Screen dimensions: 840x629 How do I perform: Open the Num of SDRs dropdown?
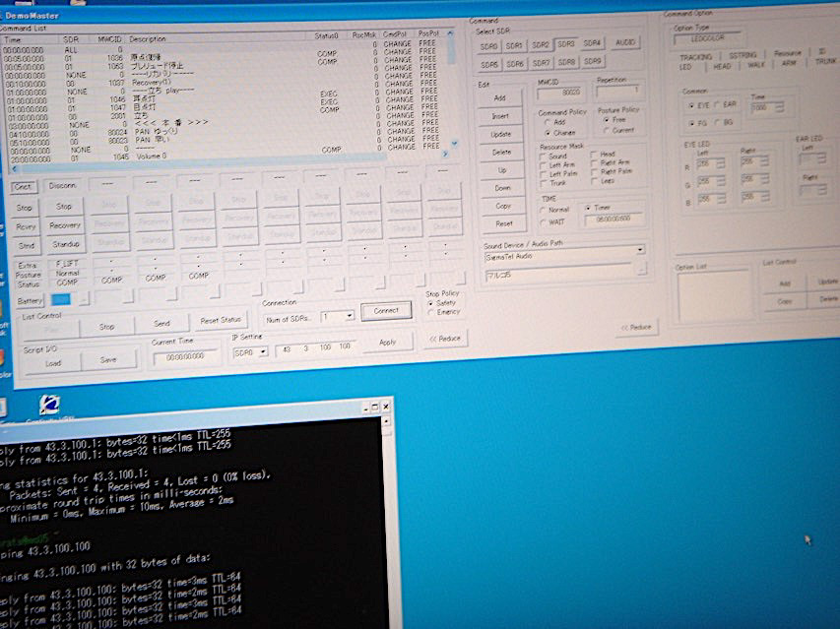coord(350,316)
